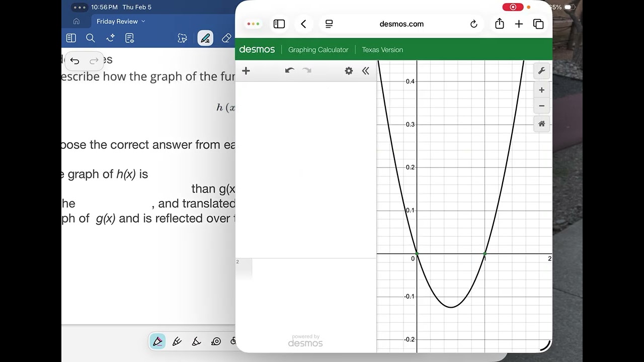
Task: Tap the battery indicator in status bar
Action: [569, 7]
